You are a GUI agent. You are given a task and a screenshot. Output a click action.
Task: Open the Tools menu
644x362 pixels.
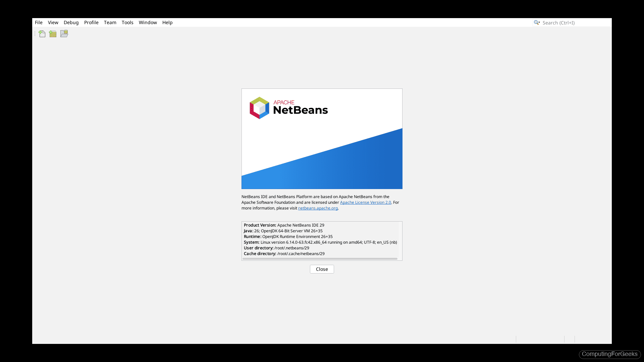(x=127, y=22)
